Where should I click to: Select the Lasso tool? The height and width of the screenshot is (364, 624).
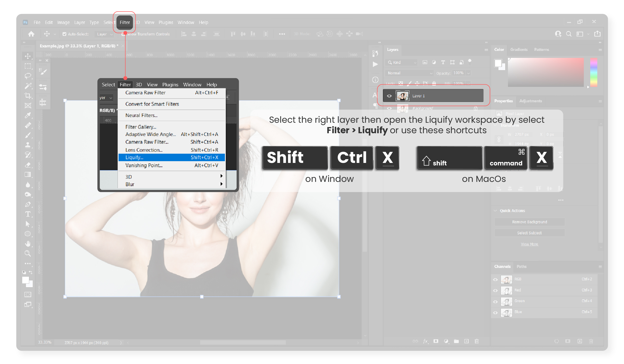pos(28,76)
